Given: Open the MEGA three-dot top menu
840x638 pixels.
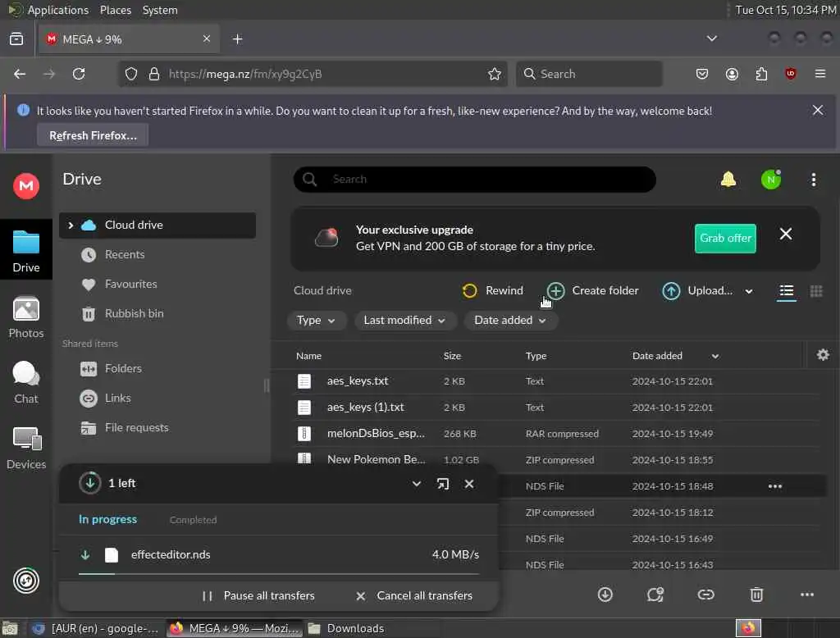Looking at the screenshot, I should click(813, 180).
